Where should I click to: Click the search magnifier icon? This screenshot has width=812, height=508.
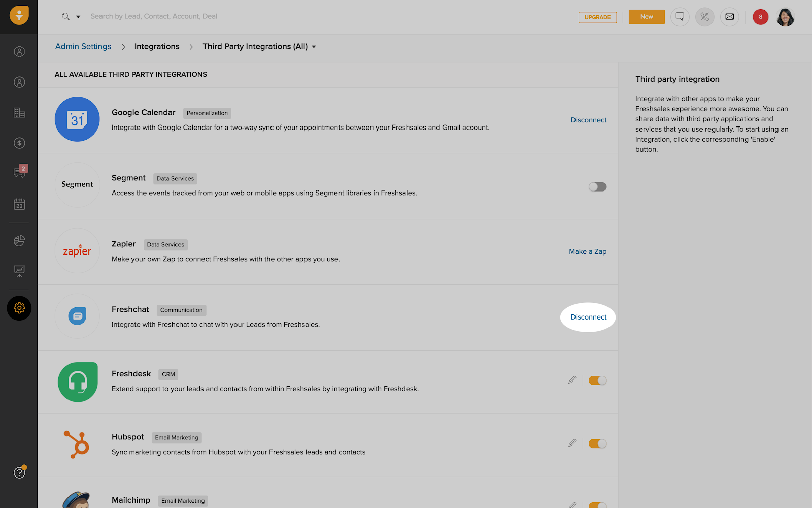click(65, 17)
